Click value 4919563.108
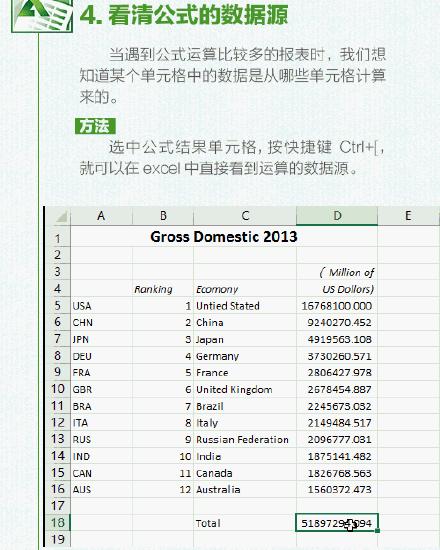440x550 pixels. point(337,339)
